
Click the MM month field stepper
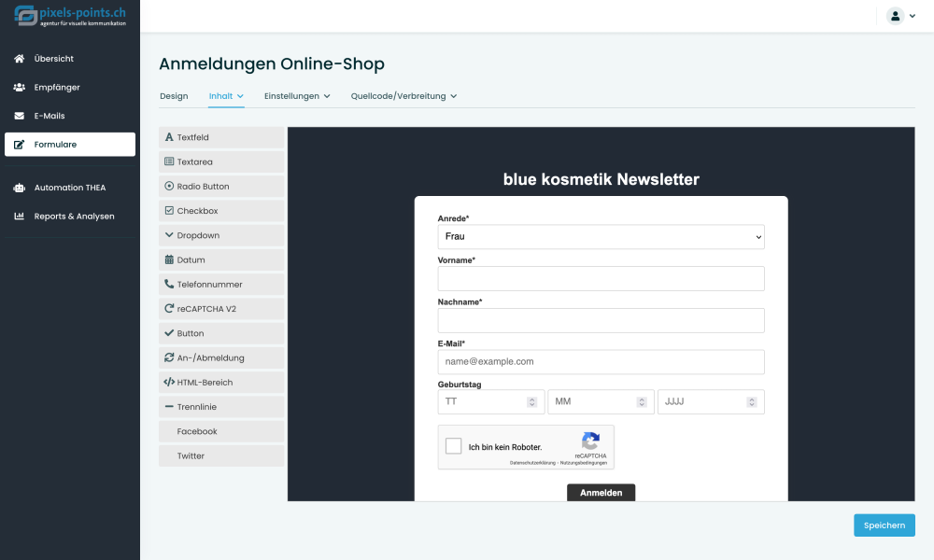(x=642, y=402)
